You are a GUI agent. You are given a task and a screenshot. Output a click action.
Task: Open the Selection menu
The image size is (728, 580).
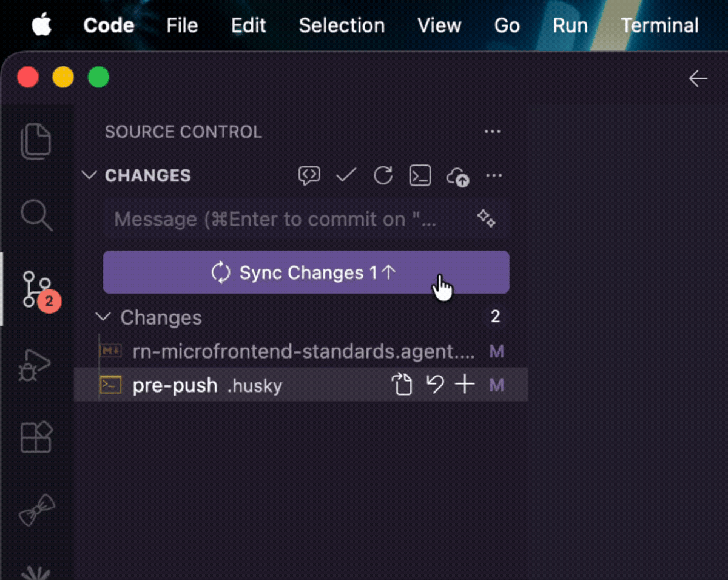point(342,25)
